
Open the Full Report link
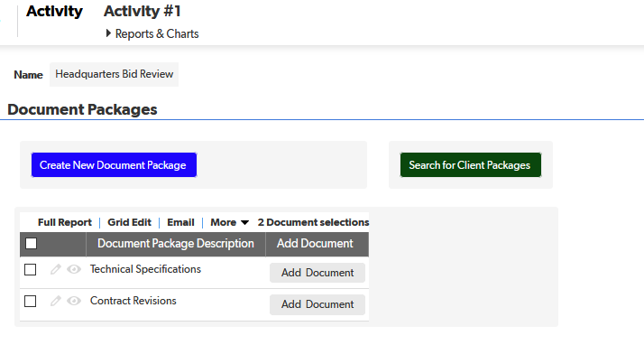(x=64, y=222)
